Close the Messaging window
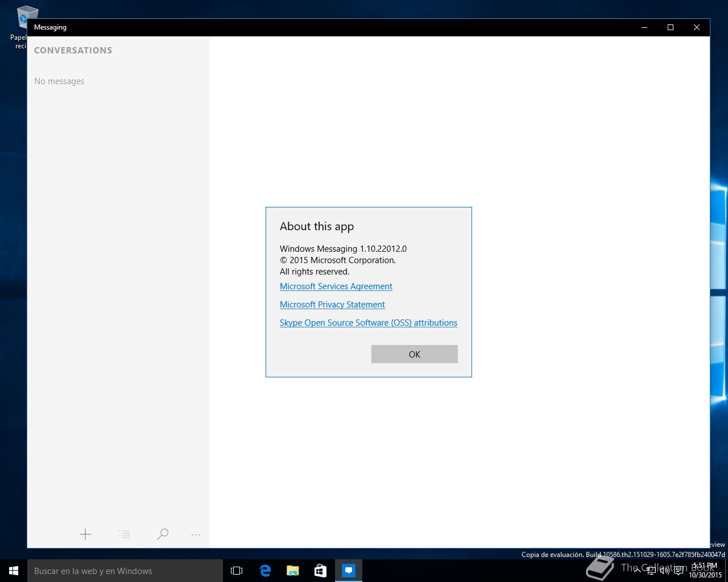Image resolution: width=728 pixels, height=582 pixels. point(697,27)
